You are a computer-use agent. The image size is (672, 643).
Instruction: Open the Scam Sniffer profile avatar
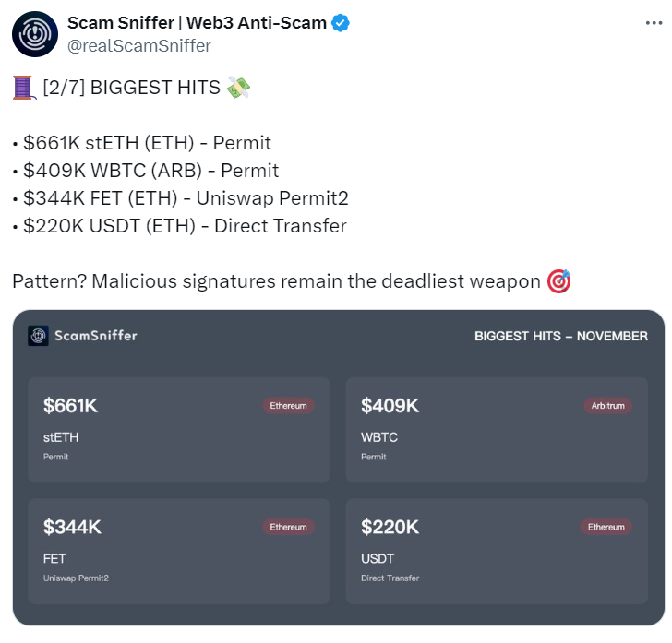[35, 34]
